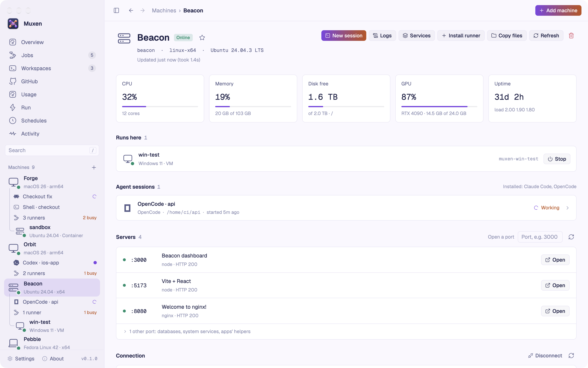Open OpenCode · api session chevron

coord(567,208)
